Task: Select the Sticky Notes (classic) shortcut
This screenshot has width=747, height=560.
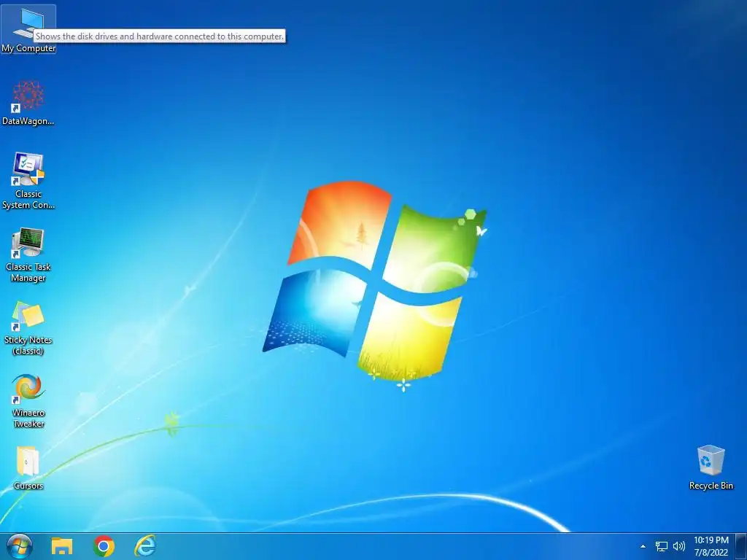Action: pyautogui.click(x=28, y=328)
